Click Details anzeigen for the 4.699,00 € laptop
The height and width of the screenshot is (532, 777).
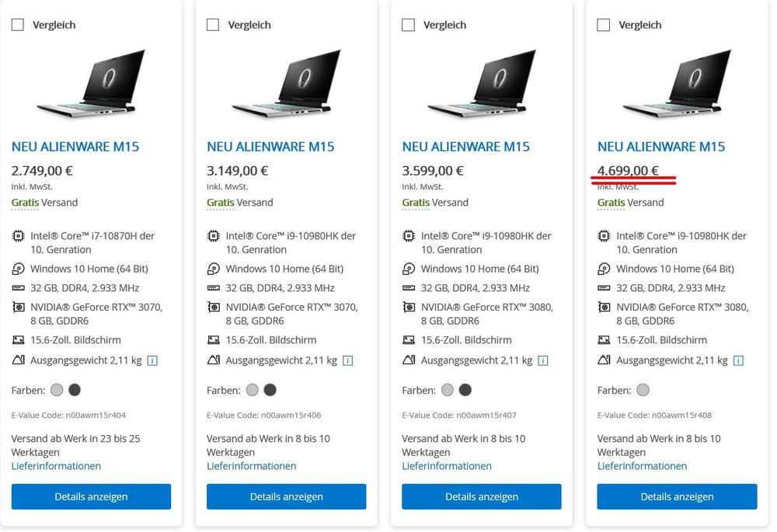tap(677, 496)
